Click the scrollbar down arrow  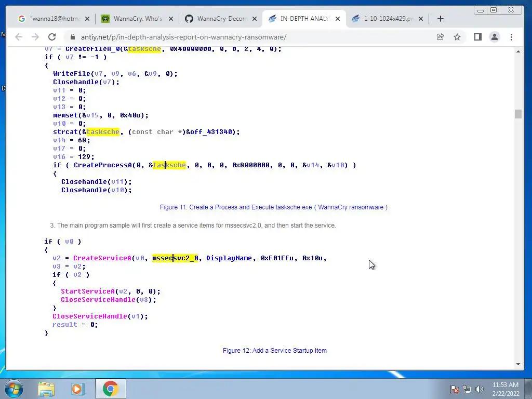[x=518, y=364]
